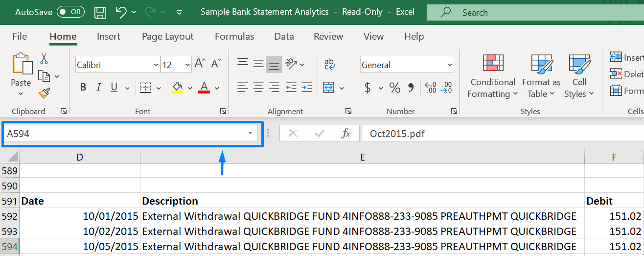
Task: Toggle Italic formatting
Action: [99, 88]
